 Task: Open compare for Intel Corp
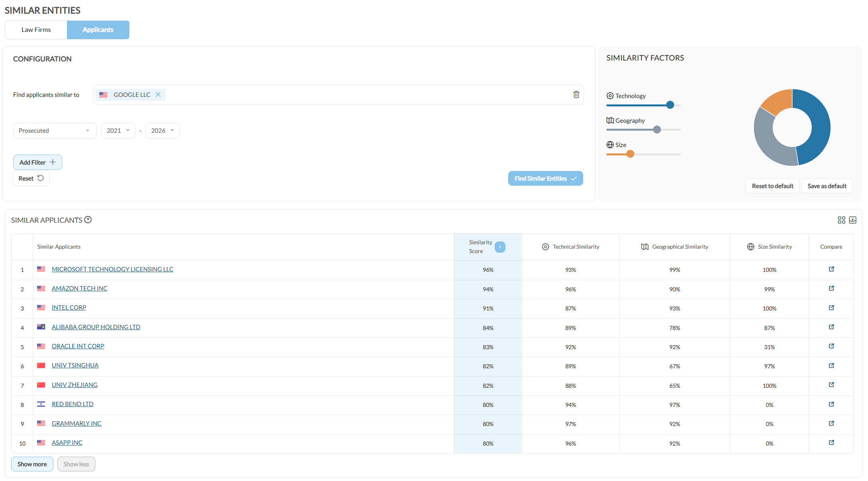point(831,308)
